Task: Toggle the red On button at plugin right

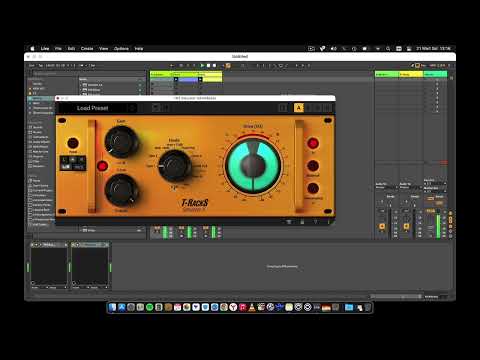Action: [x=313, y=143]
